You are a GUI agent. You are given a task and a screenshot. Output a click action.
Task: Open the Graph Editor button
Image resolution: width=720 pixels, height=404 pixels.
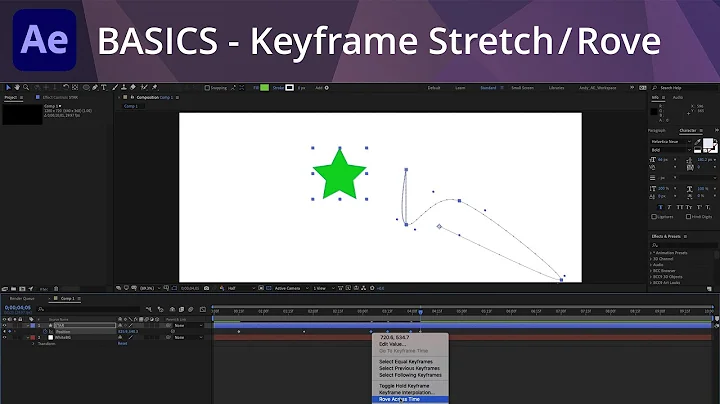coord(203,309)
